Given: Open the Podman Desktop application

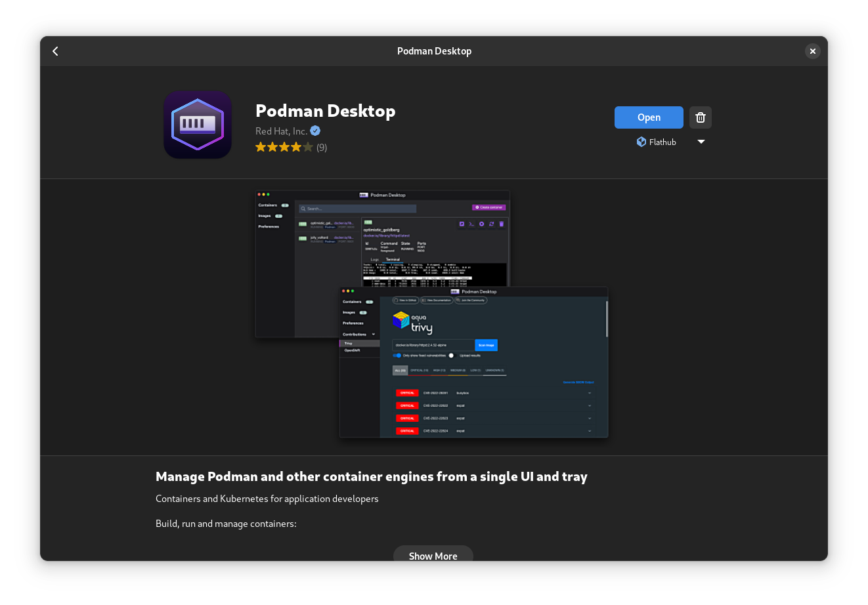Looking at the screenshot, I should pos(648,117).
